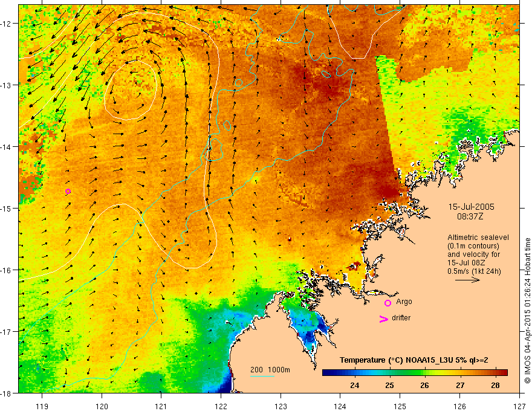Click the longitude axis label 123
The width and height of the screenshot is (532, 411).
click(x=281, y=406)
